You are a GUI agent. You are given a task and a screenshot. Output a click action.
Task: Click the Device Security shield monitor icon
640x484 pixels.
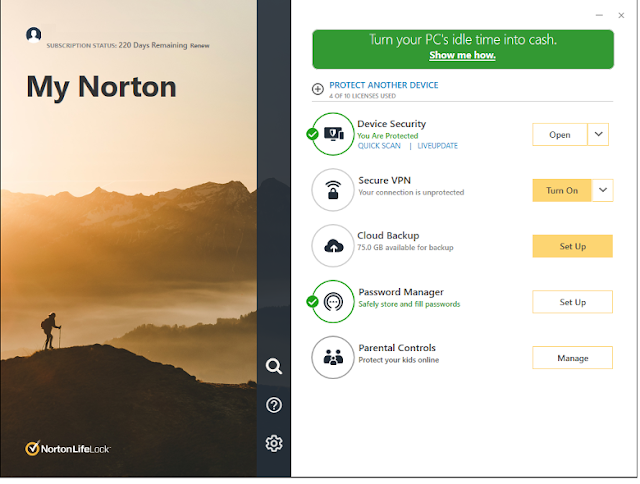333,134
